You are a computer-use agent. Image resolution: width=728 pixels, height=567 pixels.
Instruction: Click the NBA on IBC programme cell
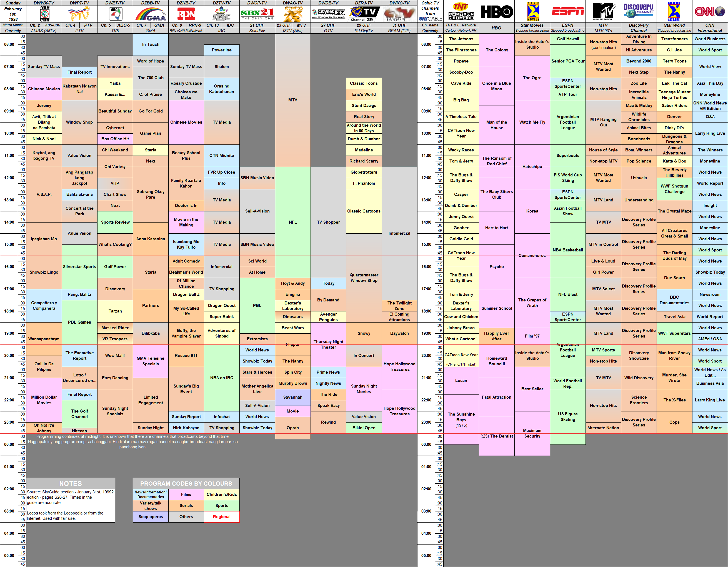click(222, 378)
